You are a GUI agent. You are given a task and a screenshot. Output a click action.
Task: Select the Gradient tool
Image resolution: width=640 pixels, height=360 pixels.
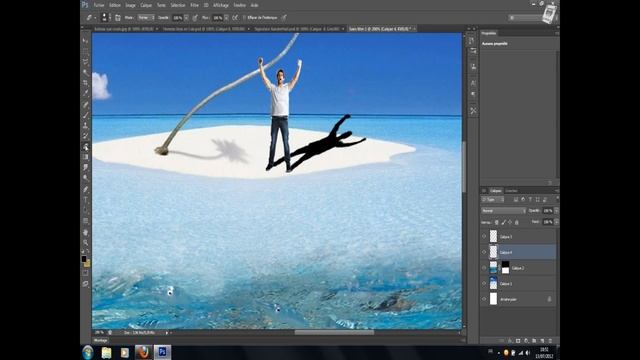[x=85, y=158]
